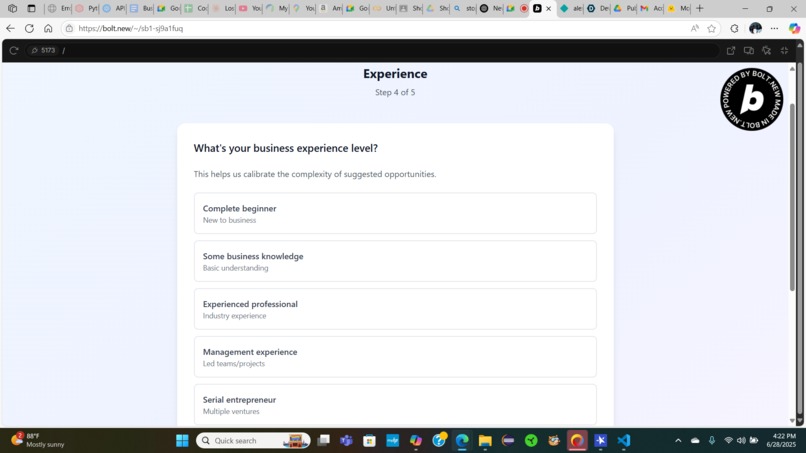This screenshot has width=806, height=453.
Task: Open browser extensions menu
Action: coord(734,28)
